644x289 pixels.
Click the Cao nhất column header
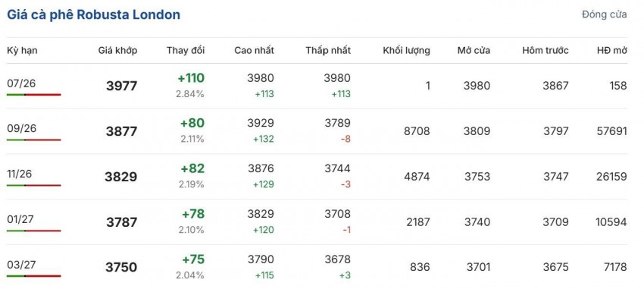point(255,51)
